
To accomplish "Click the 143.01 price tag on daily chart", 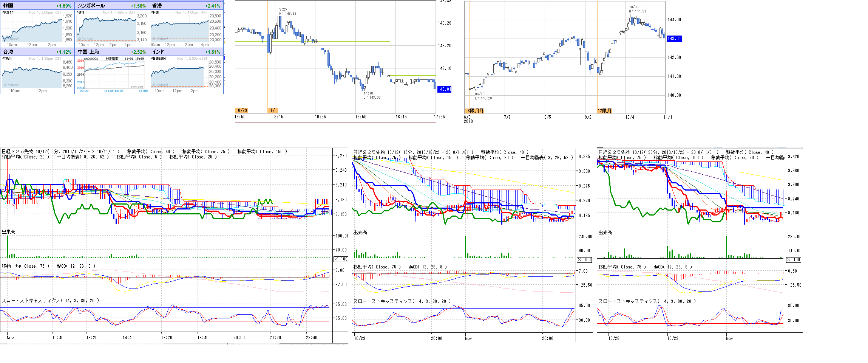I will click(674, 39).
